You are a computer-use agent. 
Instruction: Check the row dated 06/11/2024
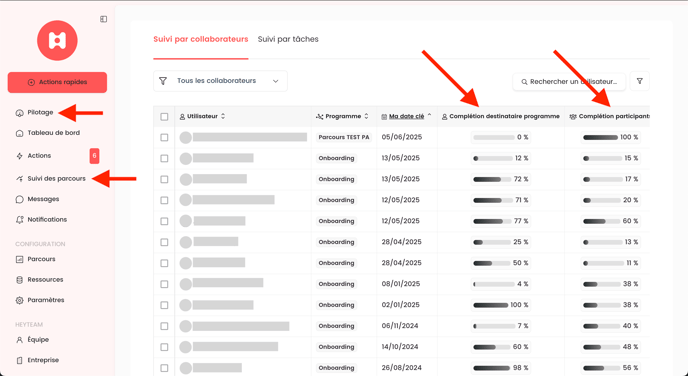coord(164,326)
